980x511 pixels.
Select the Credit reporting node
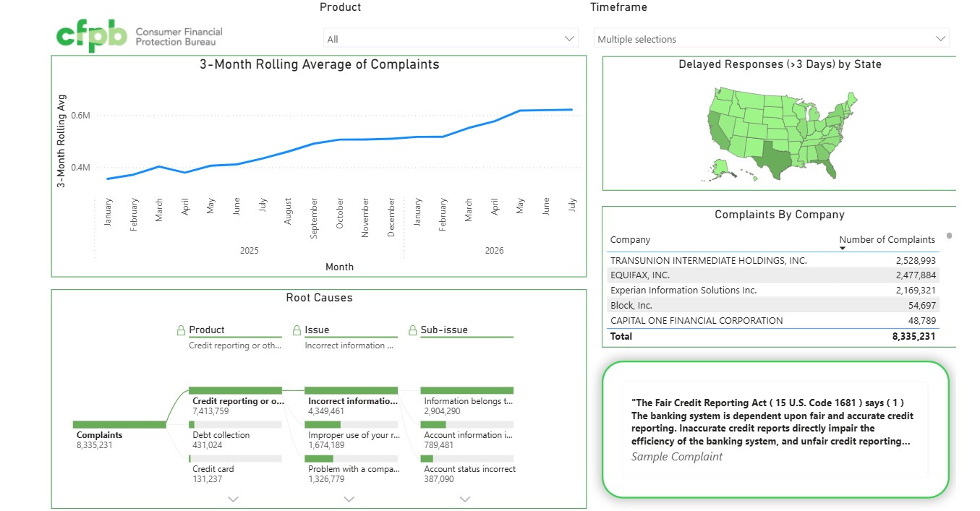click(235, 390)
